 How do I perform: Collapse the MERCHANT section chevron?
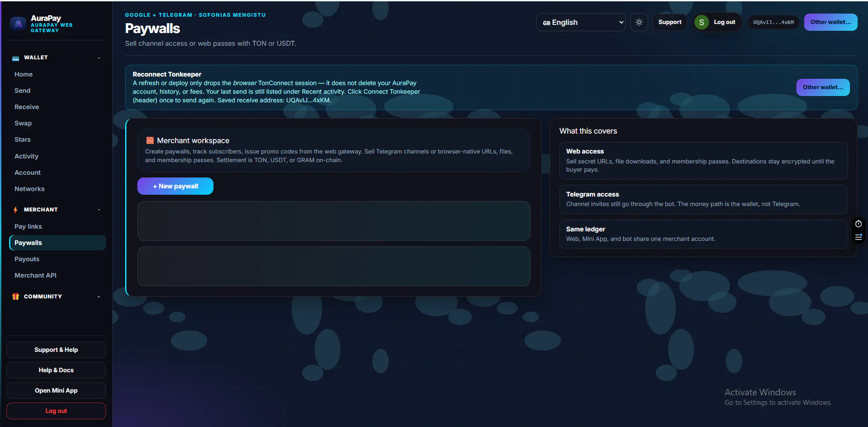pyautogui.click(x=99, y=210)
